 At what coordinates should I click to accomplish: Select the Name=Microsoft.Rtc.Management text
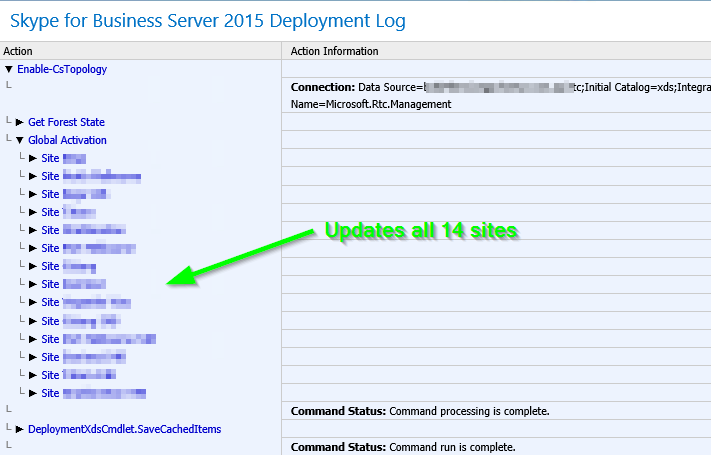pyautogui.click(x=371, y=104)
